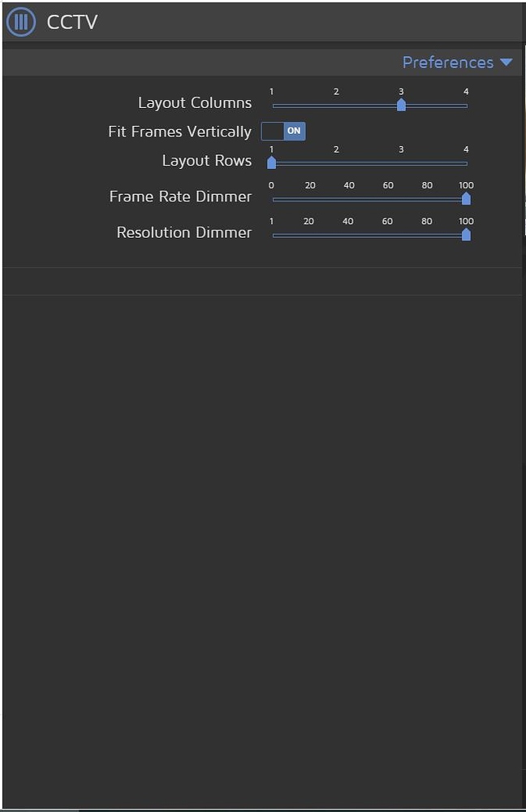
Task: Click the CCTV title text
Action: click(x=71, y=22)
